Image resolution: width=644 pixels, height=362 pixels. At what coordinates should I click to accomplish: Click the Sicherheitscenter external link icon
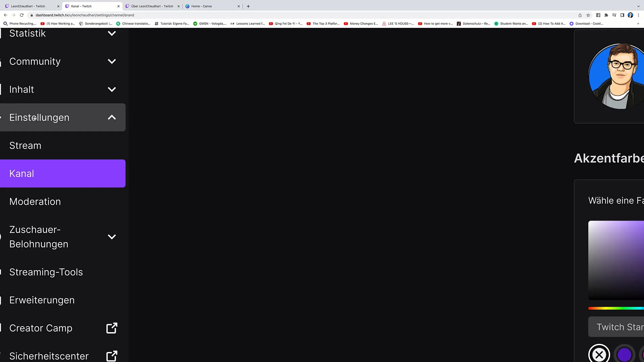click(x=112, y=356)
